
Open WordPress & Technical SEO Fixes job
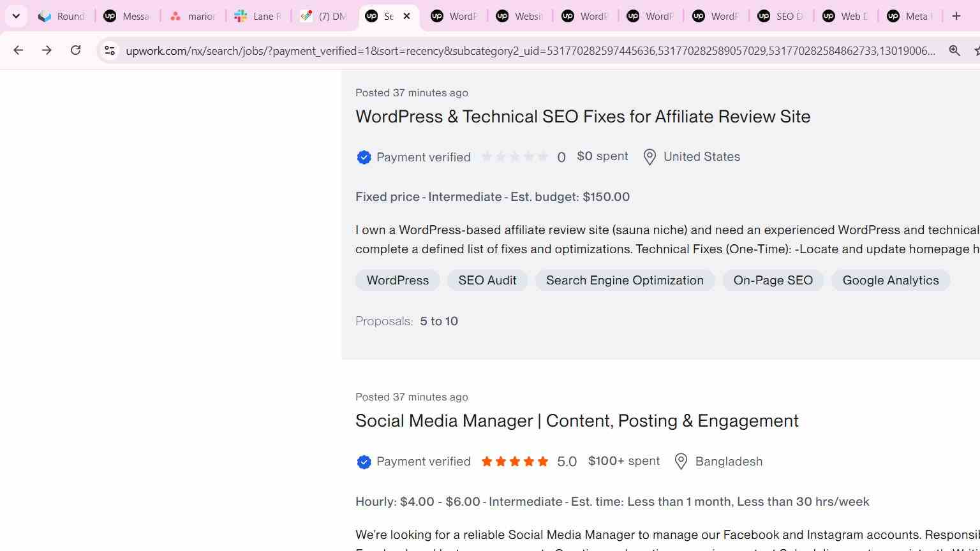pyautogui.click(x=583, y=117)
